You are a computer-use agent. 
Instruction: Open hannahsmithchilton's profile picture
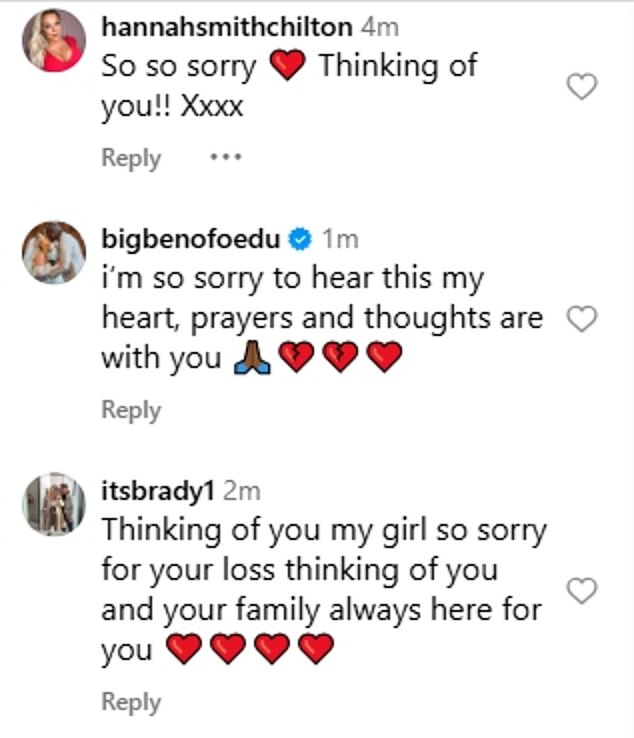54,39
